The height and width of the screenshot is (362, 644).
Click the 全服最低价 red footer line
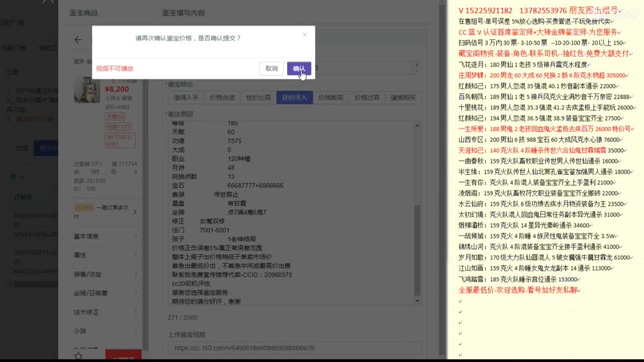pos(519,290)
